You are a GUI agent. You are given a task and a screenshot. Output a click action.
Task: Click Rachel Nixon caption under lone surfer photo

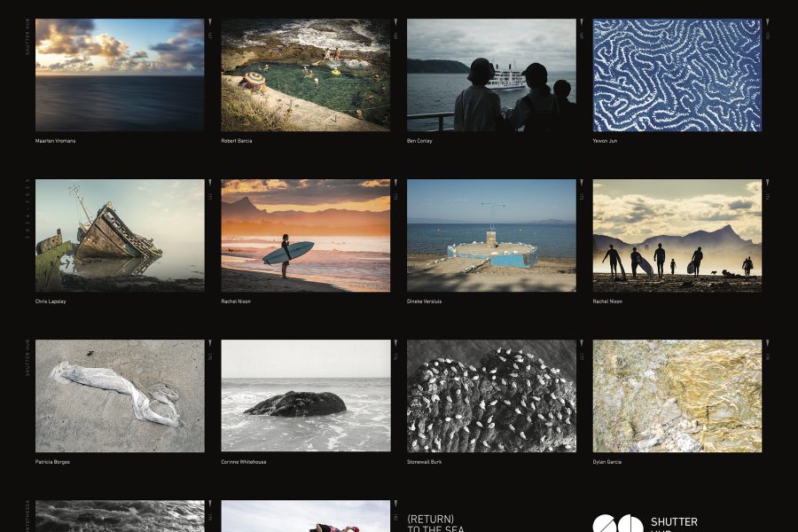(236, 301)
